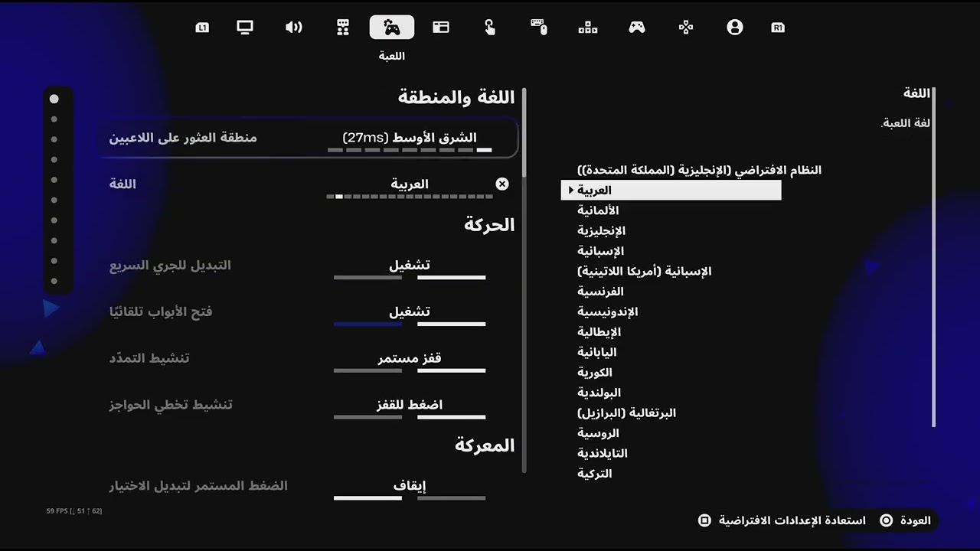Click the المعركة section heading
Image resolution: width=980 pixels, height=551 pixels.
point(485,445)
